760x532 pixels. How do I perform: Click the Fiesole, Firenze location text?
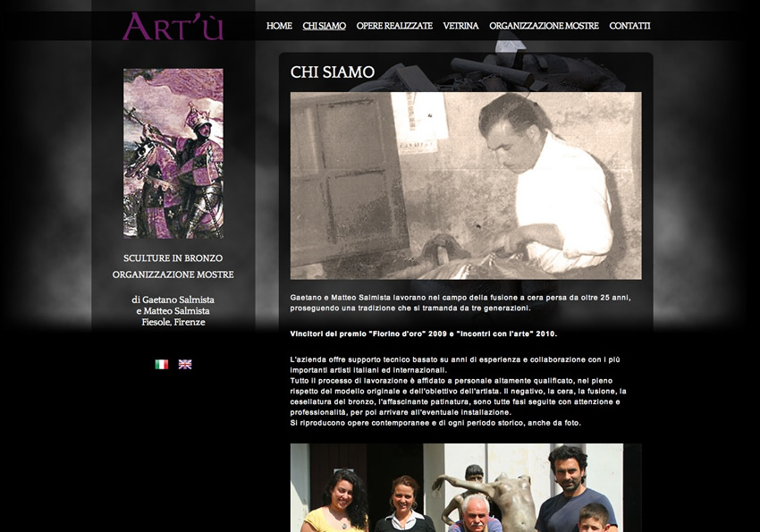(x=173, y=322)
